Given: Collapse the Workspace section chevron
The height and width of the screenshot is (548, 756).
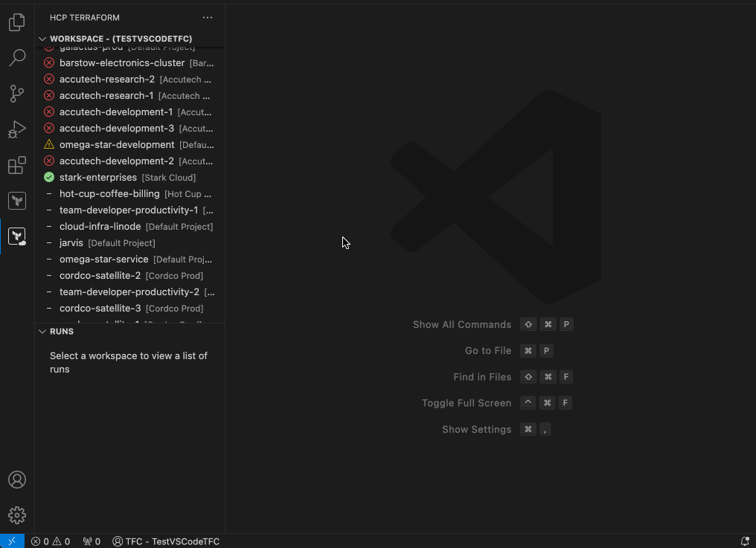Looking at the screenshot, I should click(x=42, y=39).
